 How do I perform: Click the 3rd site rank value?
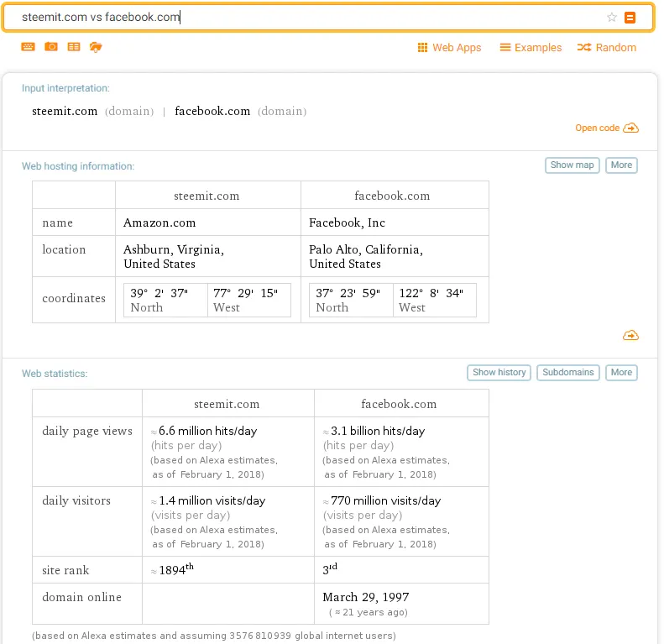[330, 569]
